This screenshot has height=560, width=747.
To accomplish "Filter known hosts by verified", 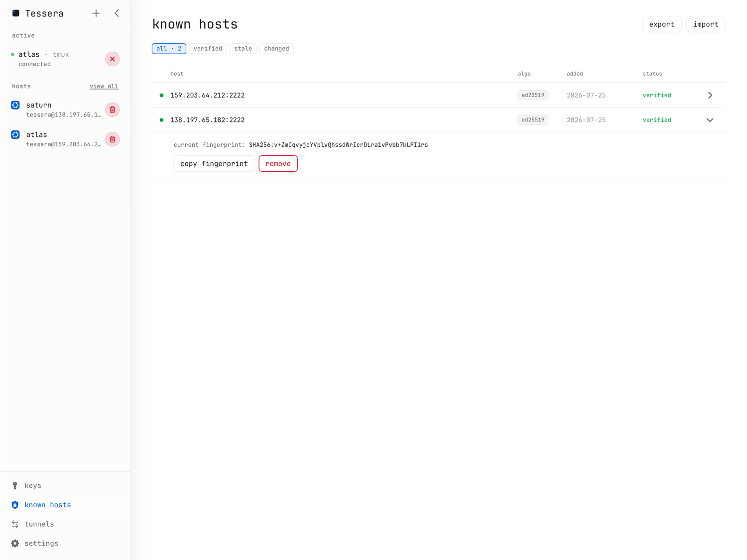I will pos(208,49).
